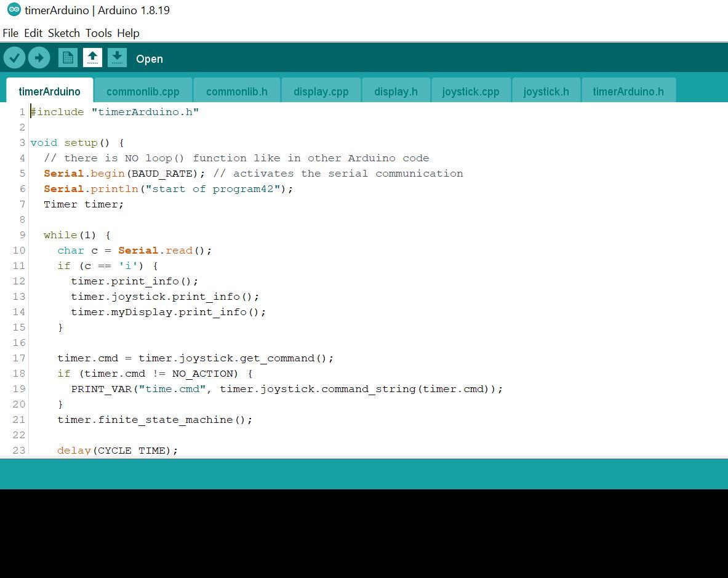Open the Help menu
728x578 pixels.
click(x=128, y=33)
